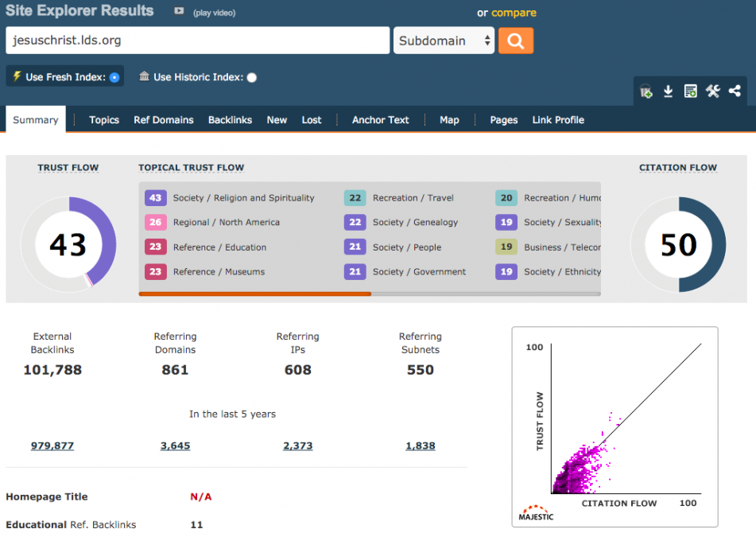Click the download export icon

click(668, 91)
